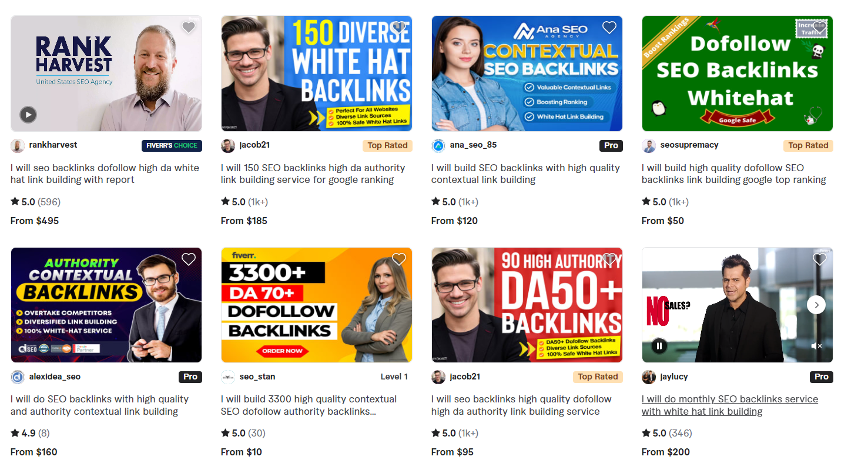
Task: Click heart icon on Ana SEO contextual backlinks gig
Action: coord(609,28)
